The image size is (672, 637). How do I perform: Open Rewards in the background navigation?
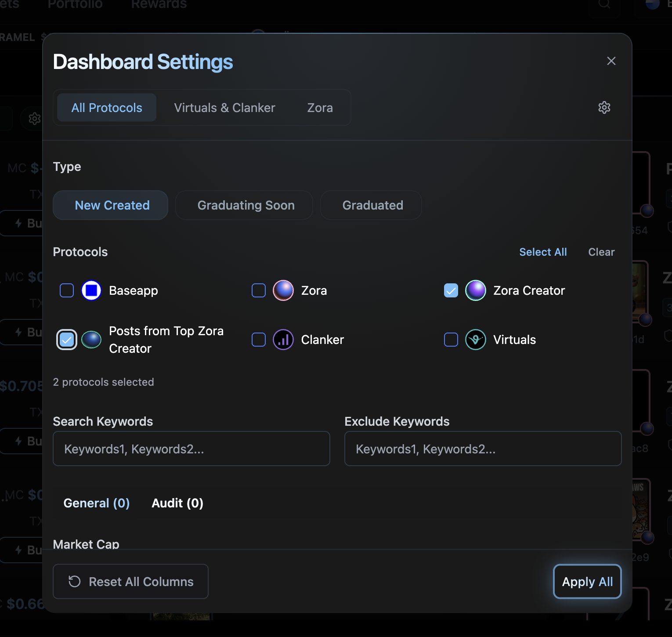pyautogui.click(x=159, y=4)
